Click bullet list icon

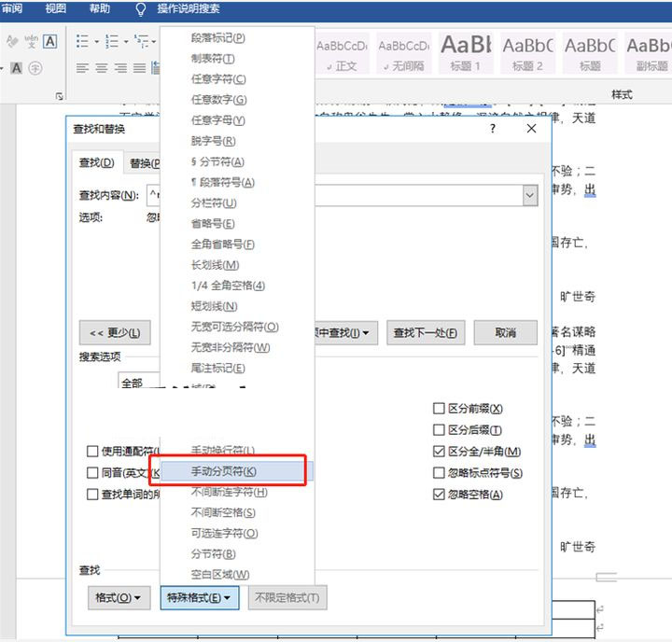pyautogui.click(x=82, y=41)
